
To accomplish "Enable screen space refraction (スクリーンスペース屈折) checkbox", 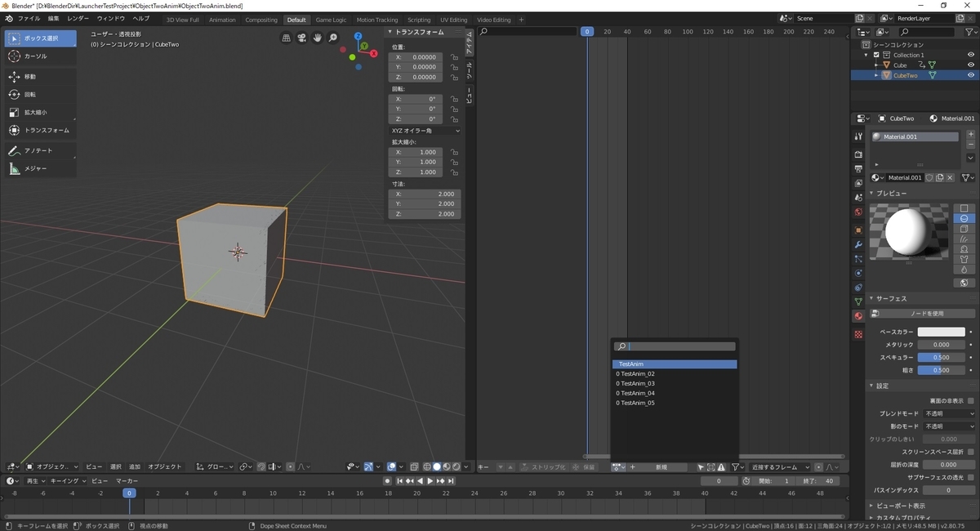I will pyautogui.click(x=970, y=452).
